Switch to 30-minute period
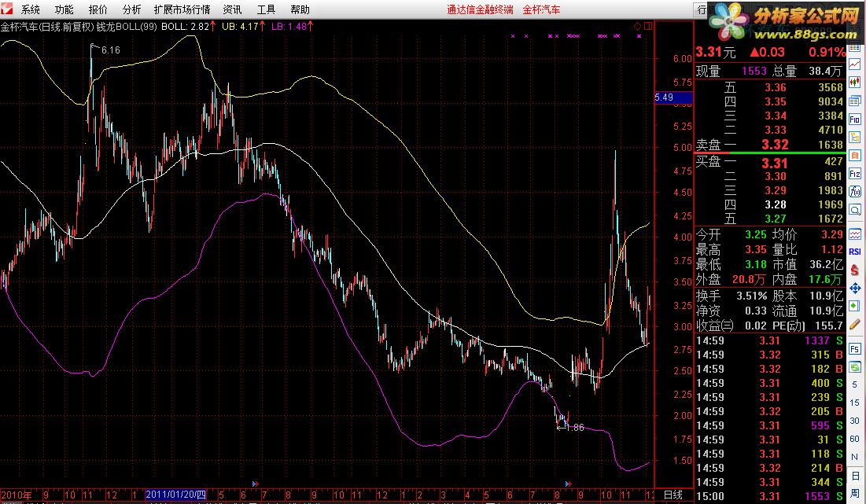The height and width of the screenshot is (504, 866). click(854, 421)
